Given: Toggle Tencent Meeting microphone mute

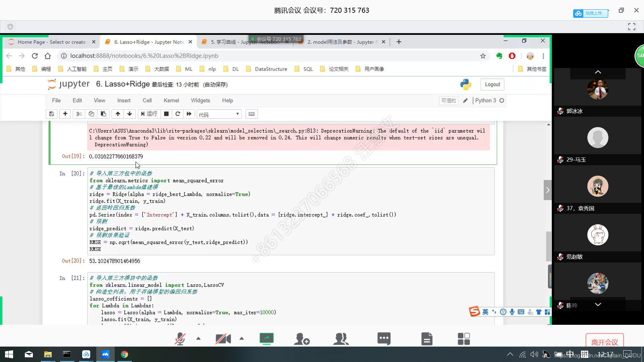Looking at the screenshot, I should pos(180,339).
